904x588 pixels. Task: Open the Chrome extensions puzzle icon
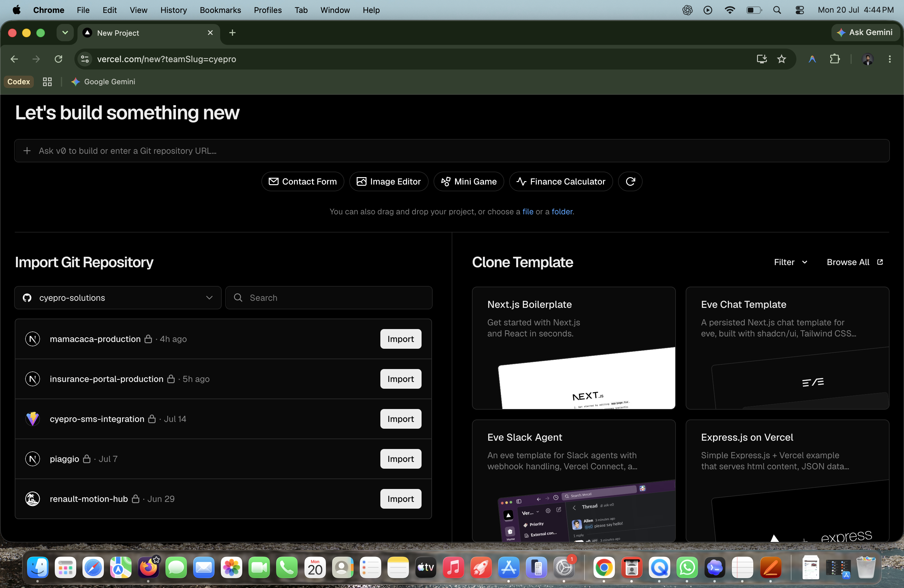[x=835, y=59]
